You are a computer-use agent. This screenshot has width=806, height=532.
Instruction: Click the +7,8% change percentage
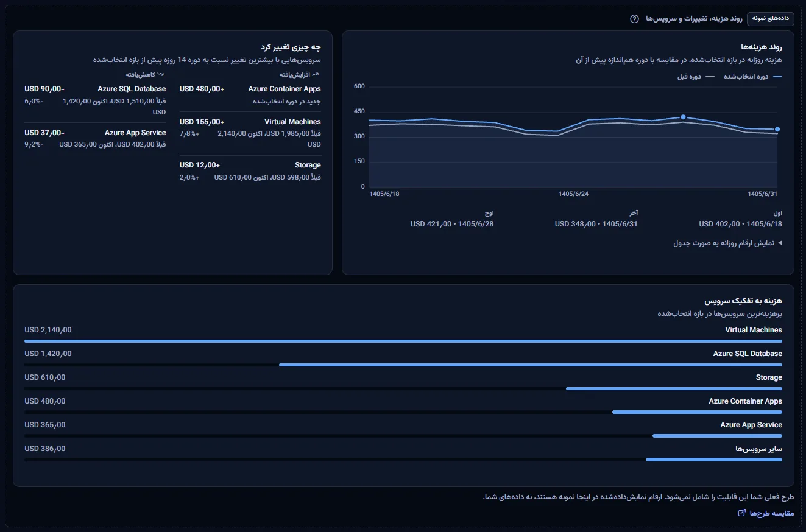pyautogui.click(x=189, y=134)
